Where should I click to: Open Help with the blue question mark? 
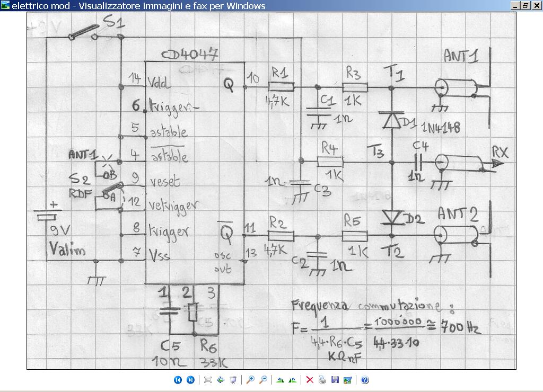365,380
